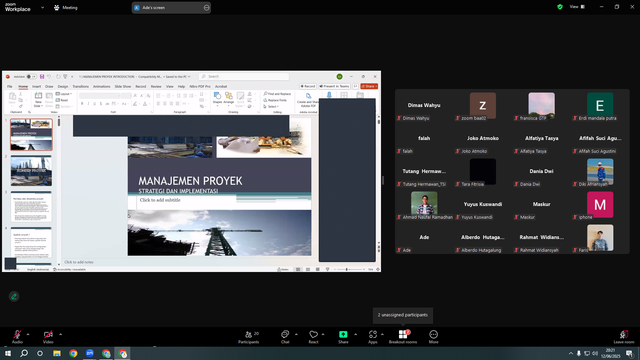Open the Slide Show ribbon tab

[123, 87]
